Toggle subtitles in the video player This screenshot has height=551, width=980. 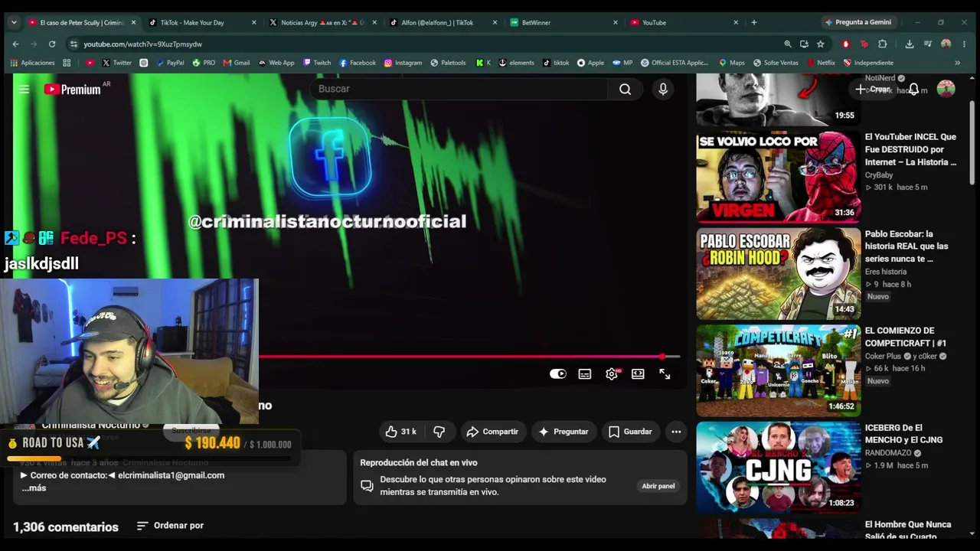tap(585, 374)
